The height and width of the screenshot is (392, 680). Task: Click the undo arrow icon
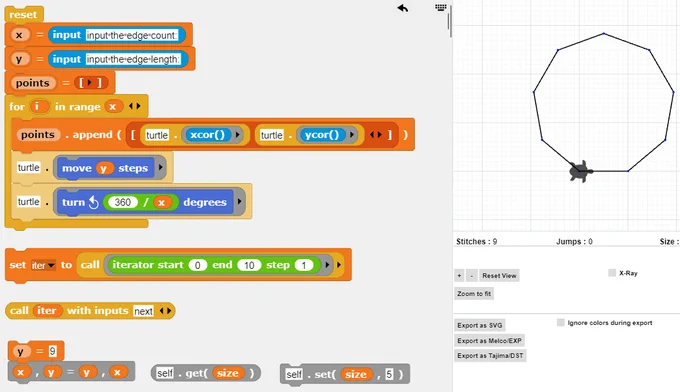(403, 8)
